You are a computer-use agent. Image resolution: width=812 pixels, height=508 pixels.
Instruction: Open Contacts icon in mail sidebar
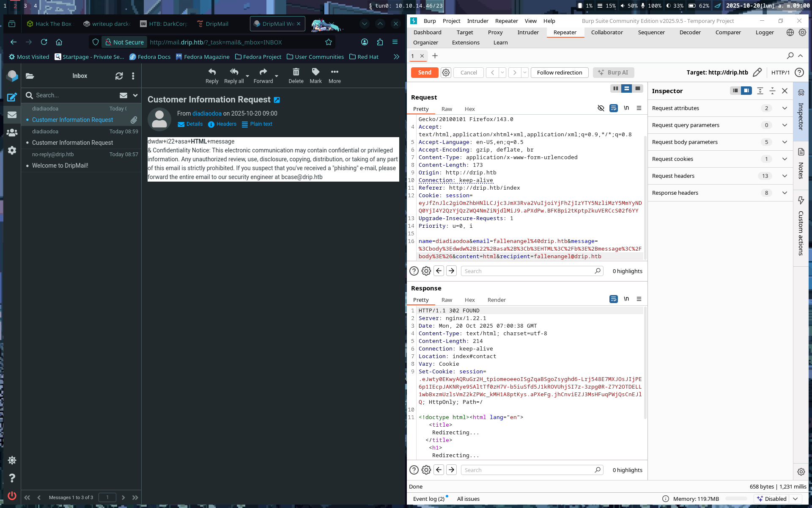(12, 133)
